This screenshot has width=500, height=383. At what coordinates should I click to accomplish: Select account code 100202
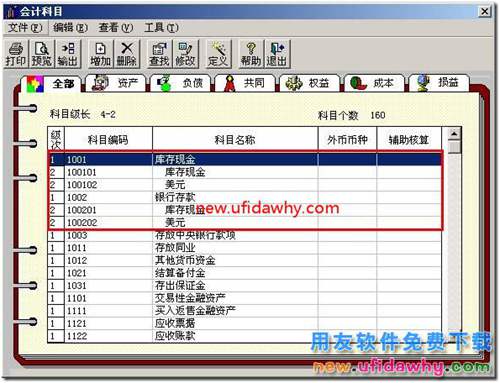82,223
